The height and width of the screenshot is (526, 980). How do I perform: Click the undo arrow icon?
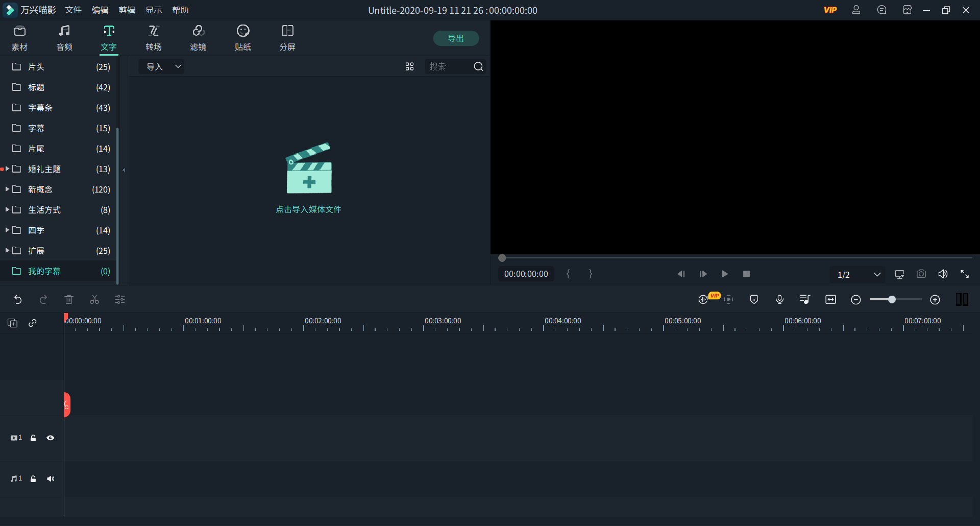[x=18, y=300]
